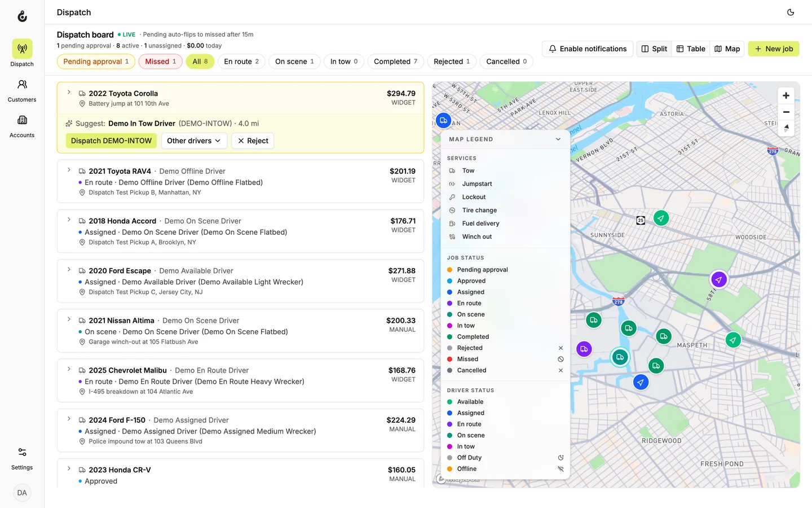The image size is (812, 508).
Task: Toggle visibility of Cancelled jobs in legend
Action: (561, 371)
